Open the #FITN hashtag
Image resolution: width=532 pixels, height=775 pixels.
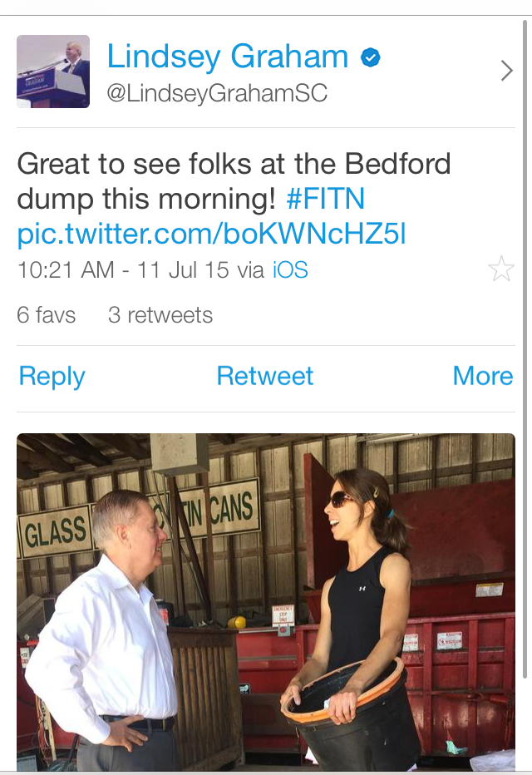(325, 200)
